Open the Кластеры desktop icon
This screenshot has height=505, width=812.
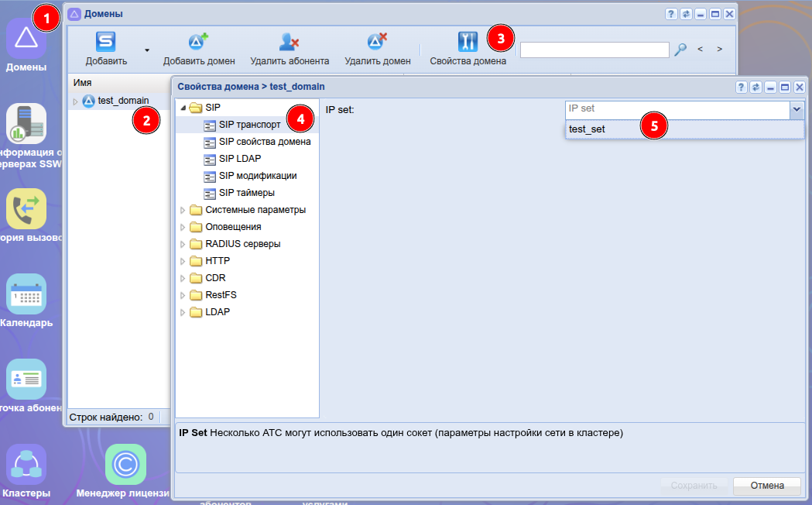(26, 464)
